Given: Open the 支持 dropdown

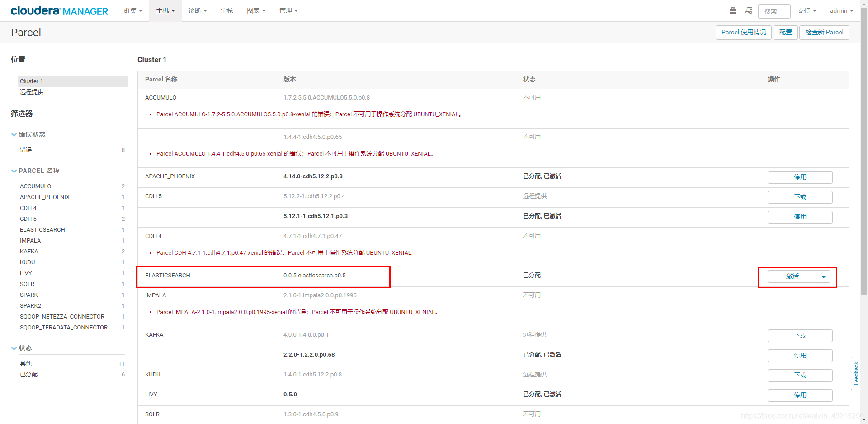Looking at the screenshot, I should (807, 10).
